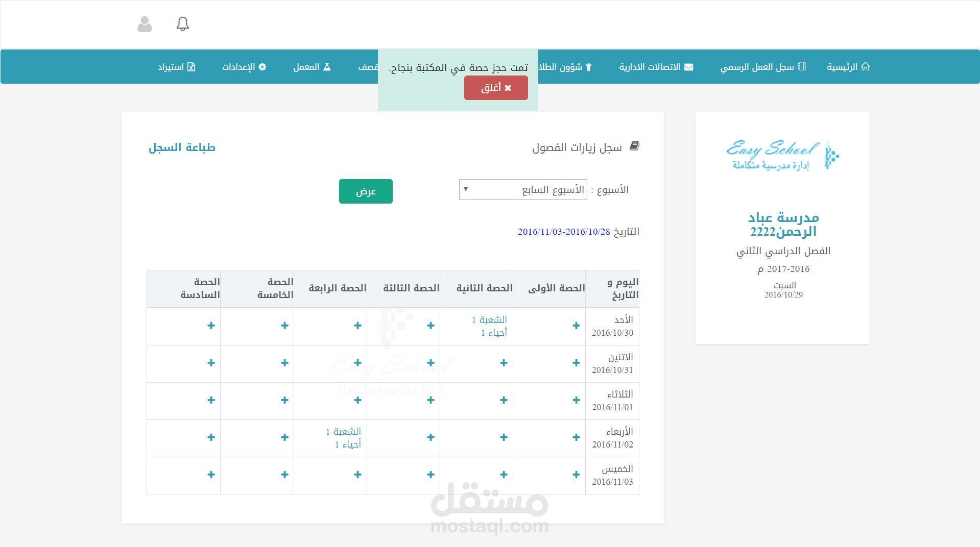Add visit for الاثنين in الحصة الثالثة

(x=431, y=363)
